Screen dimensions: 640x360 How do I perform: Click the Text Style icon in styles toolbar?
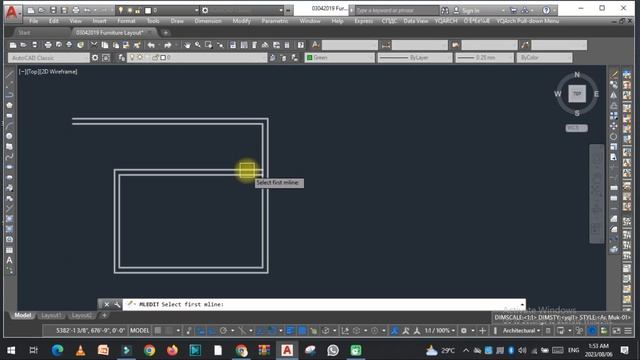point(316,45)
